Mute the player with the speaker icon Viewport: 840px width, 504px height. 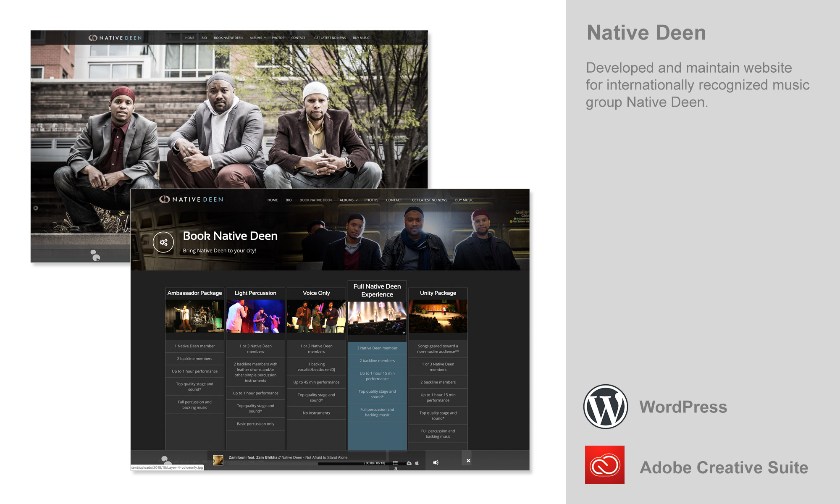[436, 462]
